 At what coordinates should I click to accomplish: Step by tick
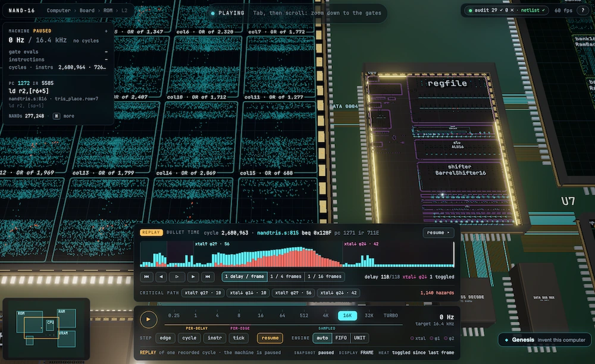click(x=239, y=338)
